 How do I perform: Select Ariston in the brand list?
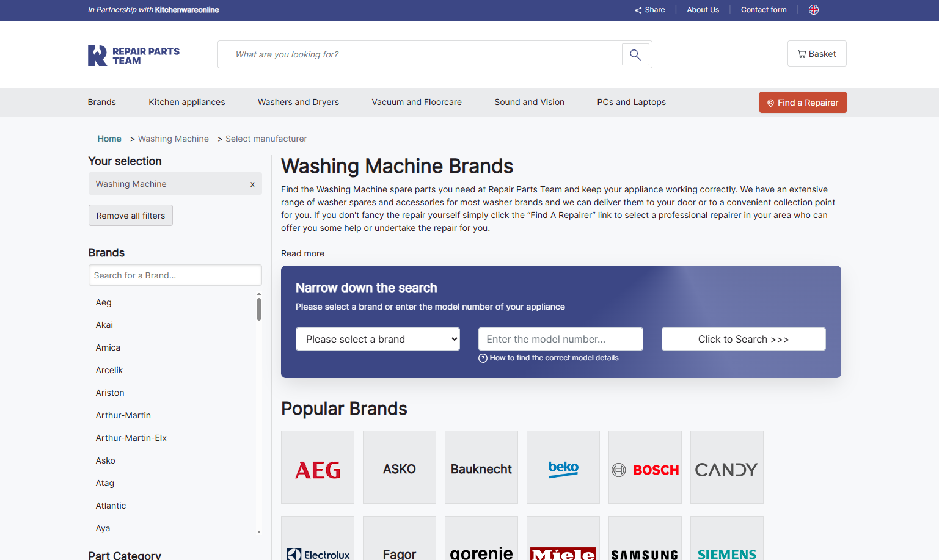click(x=110, y=393)
